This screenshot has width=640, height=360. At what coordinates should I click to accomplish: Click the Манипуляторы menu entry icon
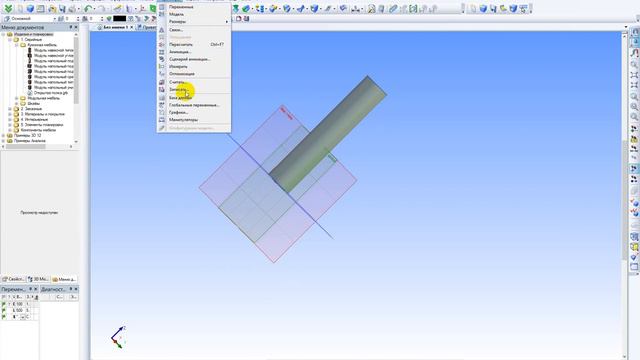(x=162, y=120)
